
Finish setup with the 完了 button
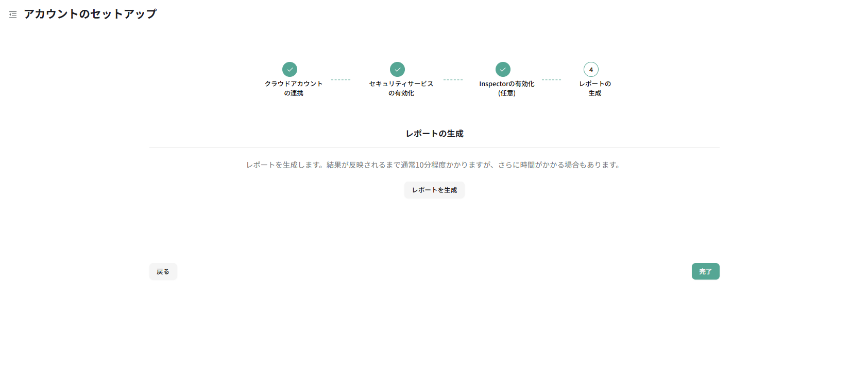tap(705, 271)
